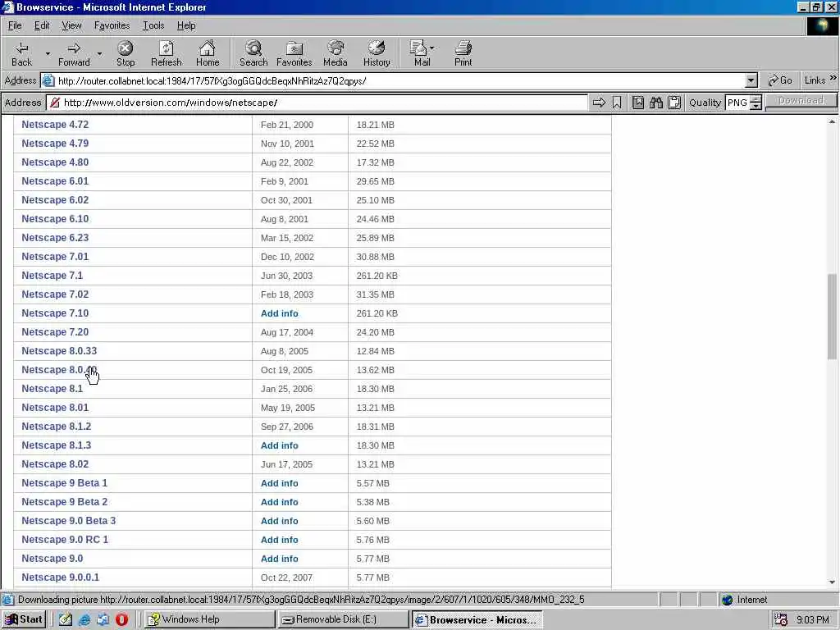Open the Edit menu
840x630 pixels.
click(42, 25)
